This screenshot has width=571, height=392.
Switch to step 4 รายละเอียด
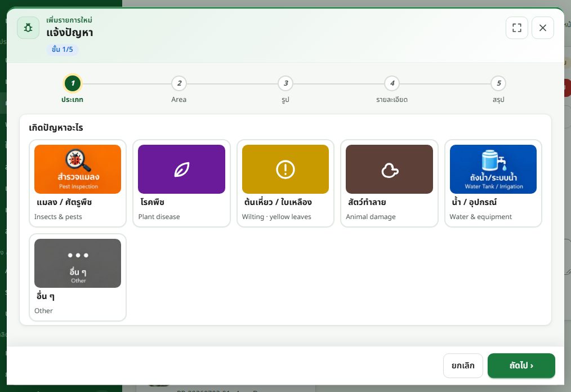coord(392,83)
